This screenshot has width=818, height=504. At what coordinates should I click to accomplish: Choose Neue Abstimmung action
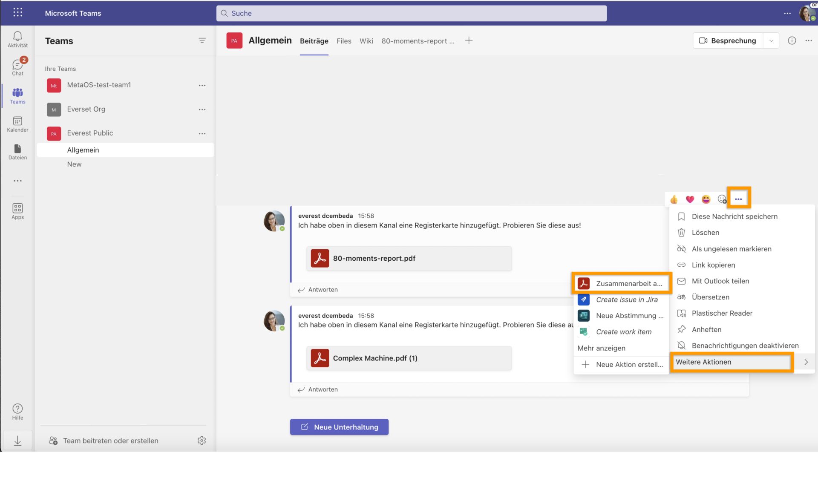click(621, 316)
